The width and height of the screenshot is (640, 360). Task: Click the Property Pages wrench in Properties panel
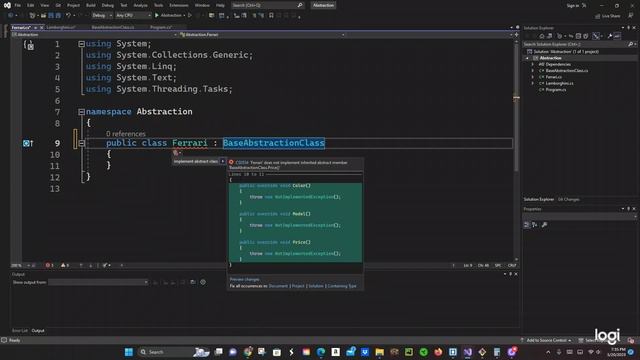(x=544, y=225)
